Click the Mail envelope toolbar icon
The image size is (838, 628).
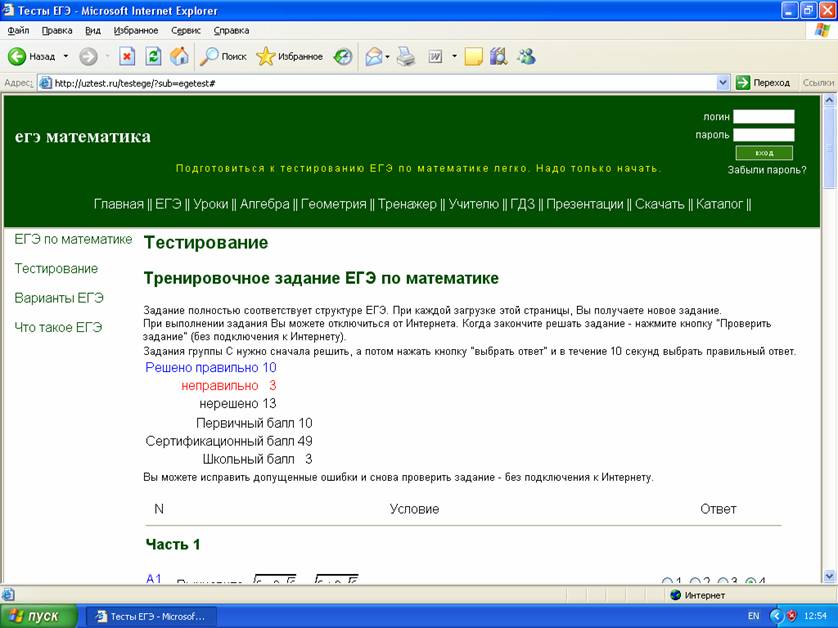374,57
